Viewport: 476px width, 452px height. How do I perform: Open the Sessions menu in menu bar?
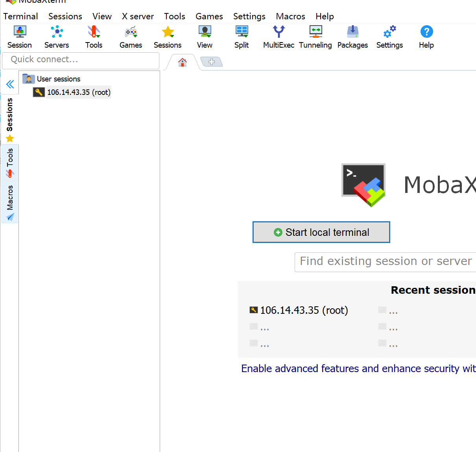click(x=65, y=16)
